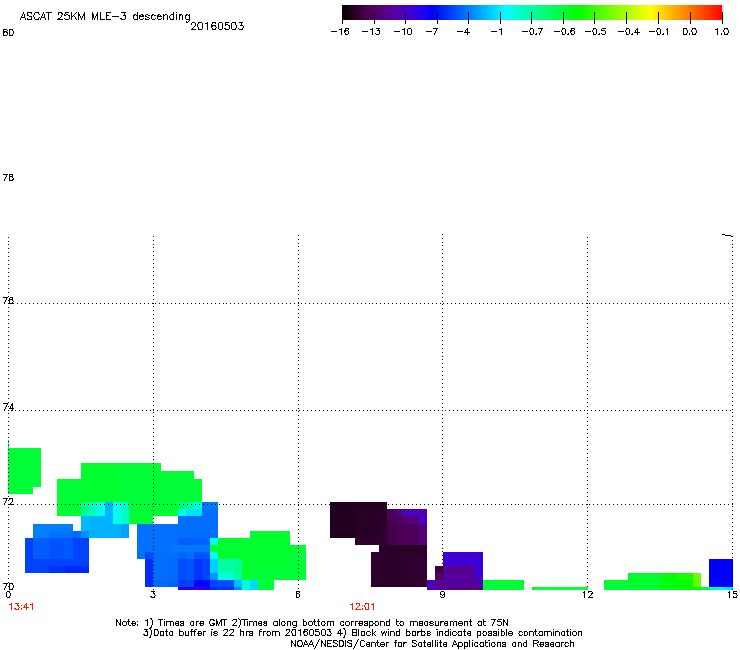Click the -0.1 color scale label
740x650 pixels.
(659, 32)
